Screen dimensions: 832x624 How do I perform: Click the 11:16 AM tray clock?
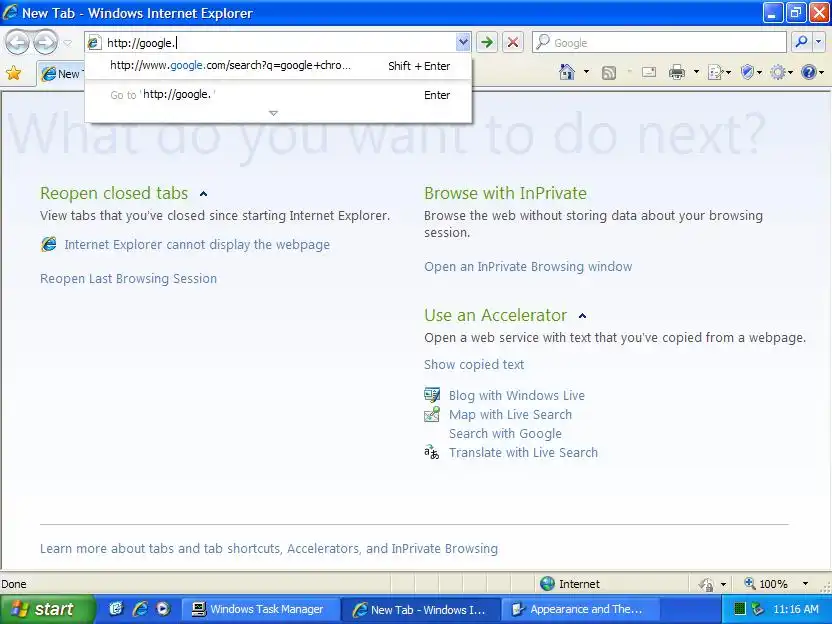(x=795, y=609)
